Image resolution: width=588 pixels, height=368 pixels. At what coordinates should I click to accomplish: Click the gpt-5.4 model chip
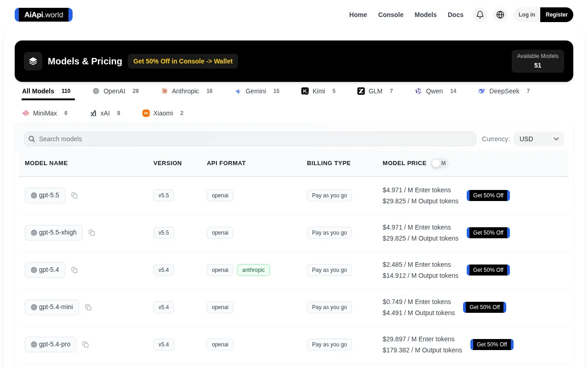pyautogui.click(x=45, y=270)
